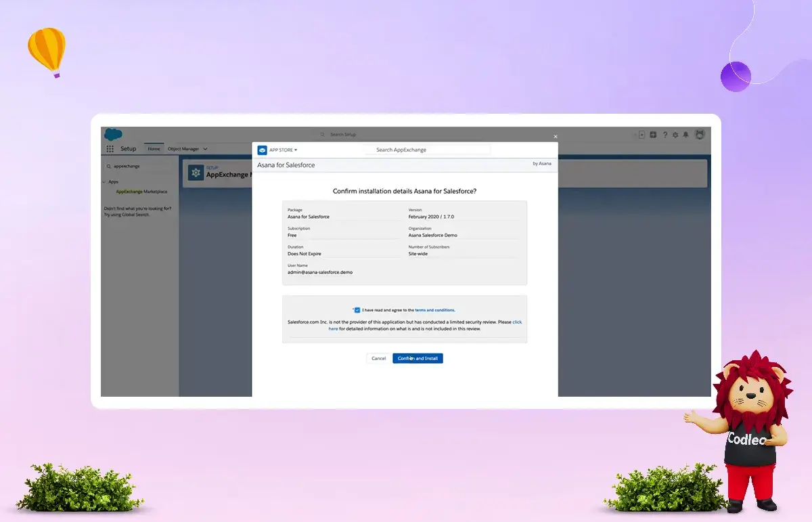
Task: Collapse the Apps section in sidebar
Action: click(104, 181)
